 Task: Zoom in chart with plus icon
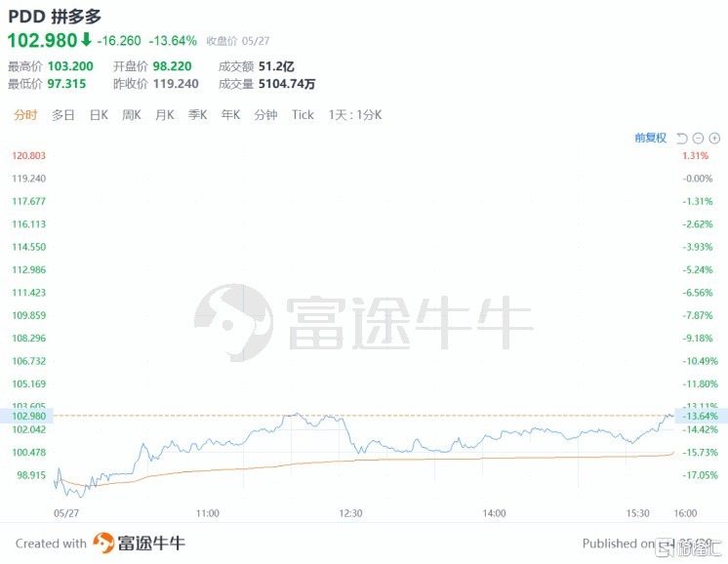pyautogui.click(x=714, y=138)
